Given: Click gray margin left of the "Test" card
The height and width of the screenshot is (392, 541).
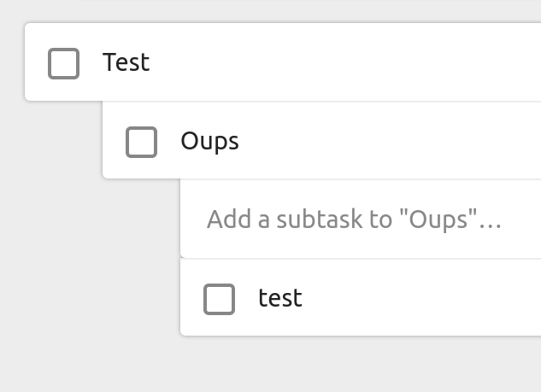Looking at the screenshot, I should pos(12,62).
